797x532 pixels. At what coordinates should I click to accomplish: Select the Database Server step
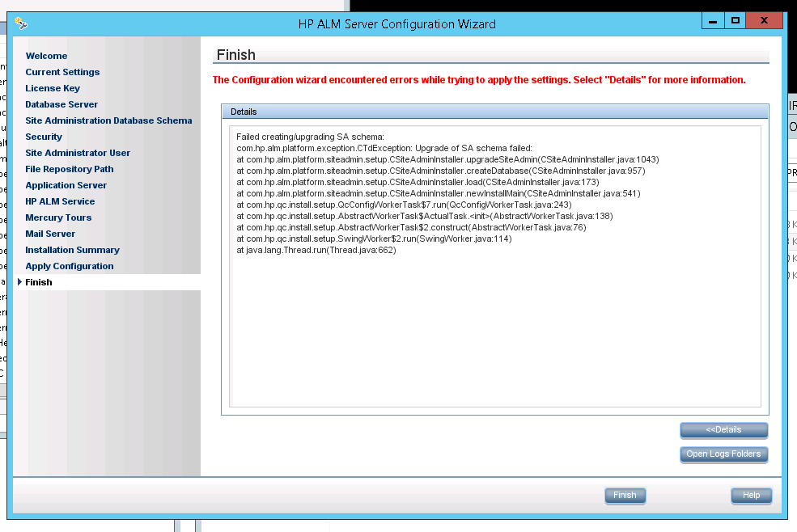pyautogui.click(x=61, y=104)
